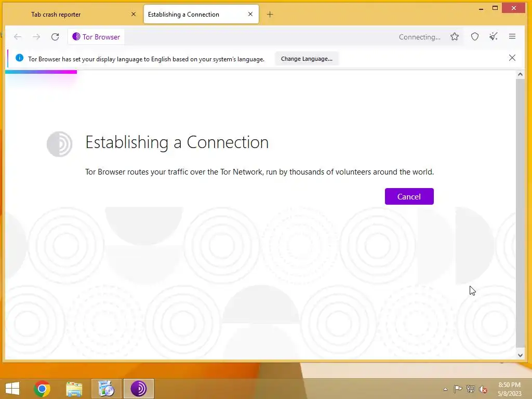Click the blue info icon in notification bar
The width and height of the screenshot is (532, 399).
coord(19,58)
